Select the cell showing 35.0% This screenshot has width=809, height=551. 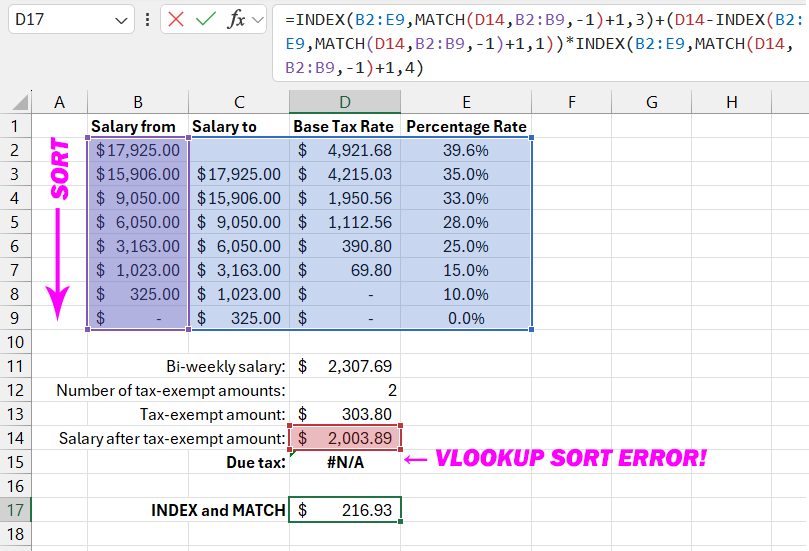pyautogui.click(x=466, y=174)
